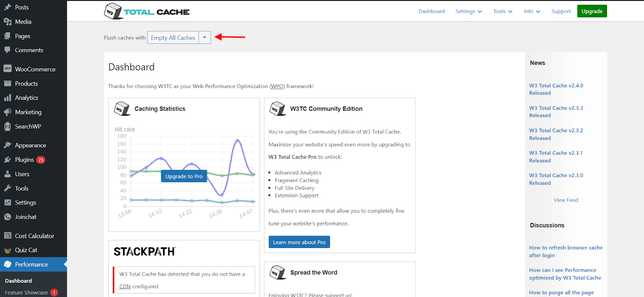Screen dimensions: 644x297
Task: Expand the Settings menu in top navigation
Action: pyautogui.click(x=469, y=11)
